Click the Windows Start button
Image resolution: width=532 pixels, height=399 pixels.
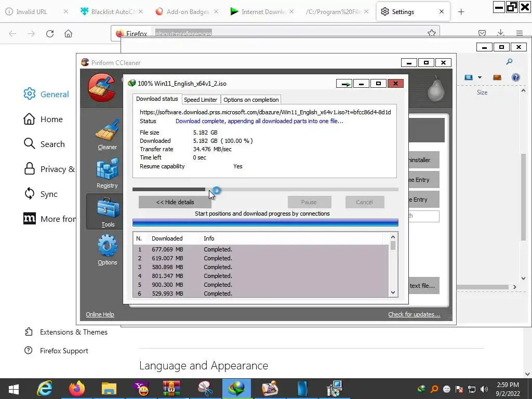[14, 389]
